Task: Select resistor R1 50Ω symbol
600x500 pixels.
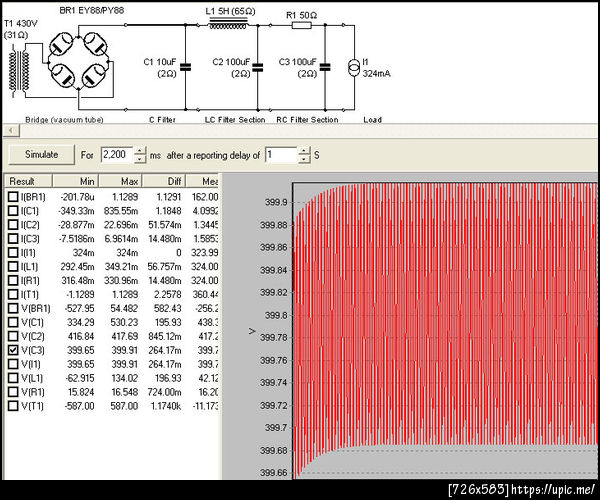Action: [x=302, y=26]
